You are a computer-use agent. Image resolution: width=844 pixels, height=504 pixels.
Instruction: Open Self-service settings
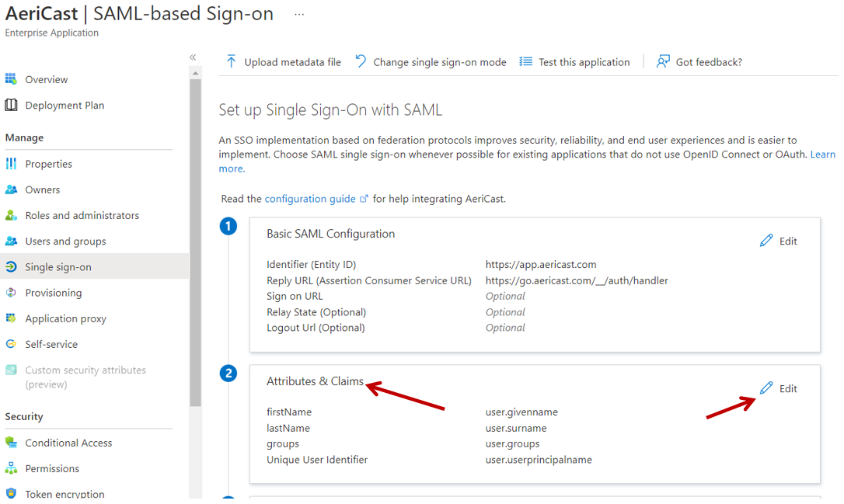51,344
